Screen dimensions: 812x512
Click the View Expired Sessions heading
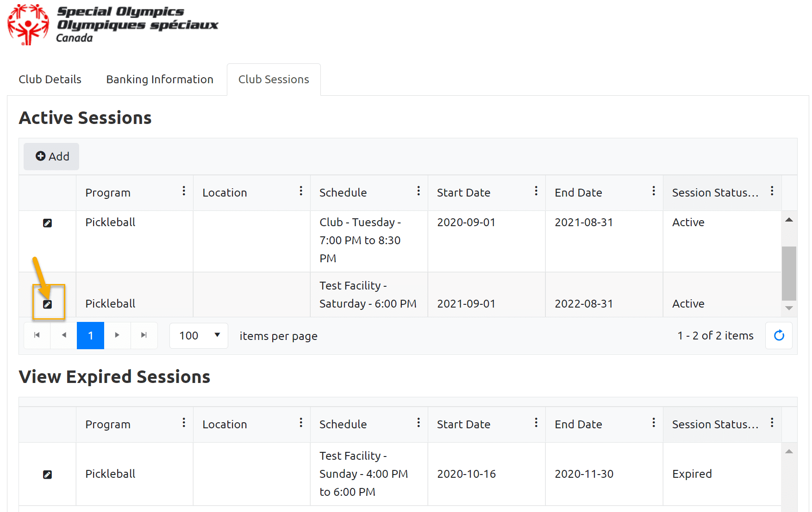(114, 377)
